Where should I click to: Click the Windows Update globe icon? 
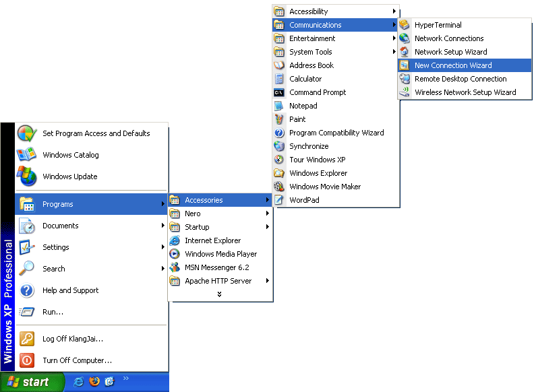pos(27,176)
